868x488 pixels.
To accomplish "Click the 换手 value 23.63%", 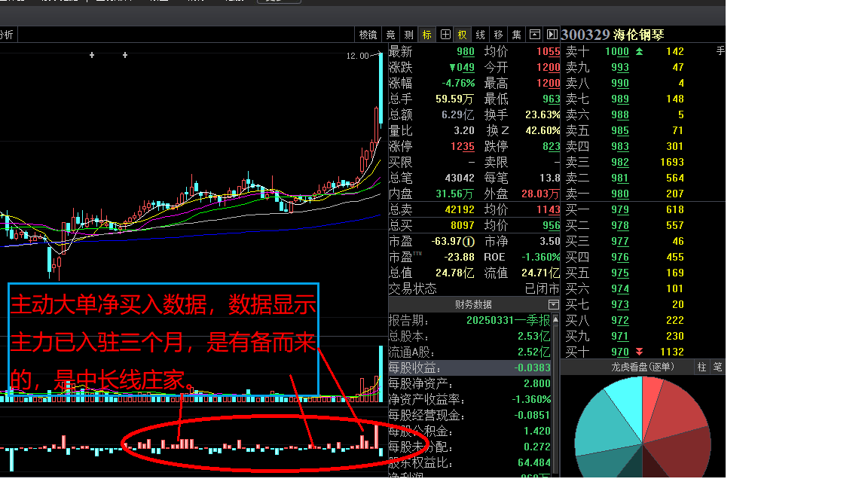I will point(542,115).
